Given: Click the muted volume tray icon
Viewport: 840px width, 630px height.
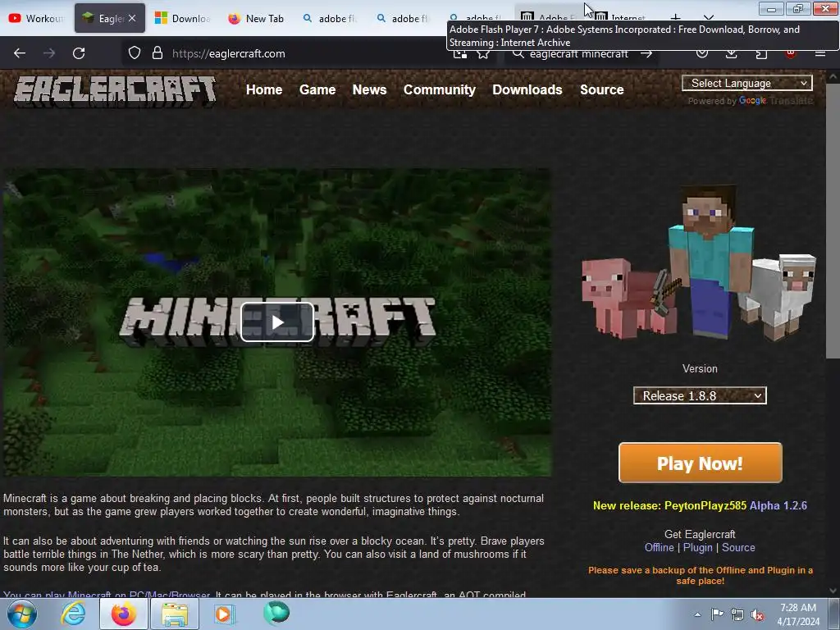Looking at the screenshot, I should pyautogui.click(x=757, y=614).
